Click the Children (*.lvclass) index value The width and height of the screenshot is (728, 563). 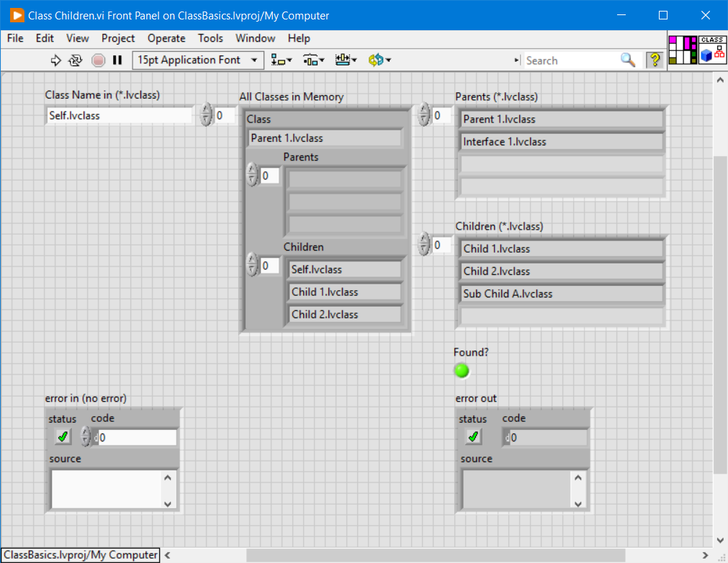441,245
